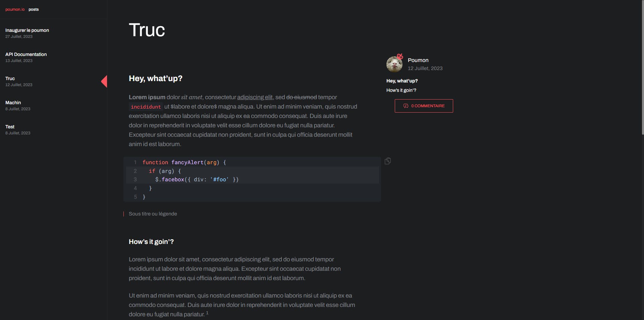Click the "How's it goin'?" section heading
This screenshot has width=644, height=320.
click(151, 242)
